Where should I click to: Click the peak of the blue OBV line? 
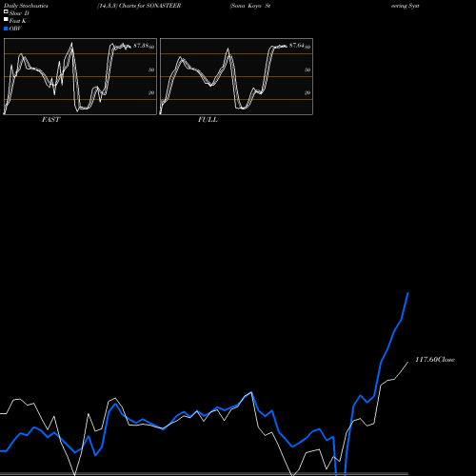pos(408,293)
